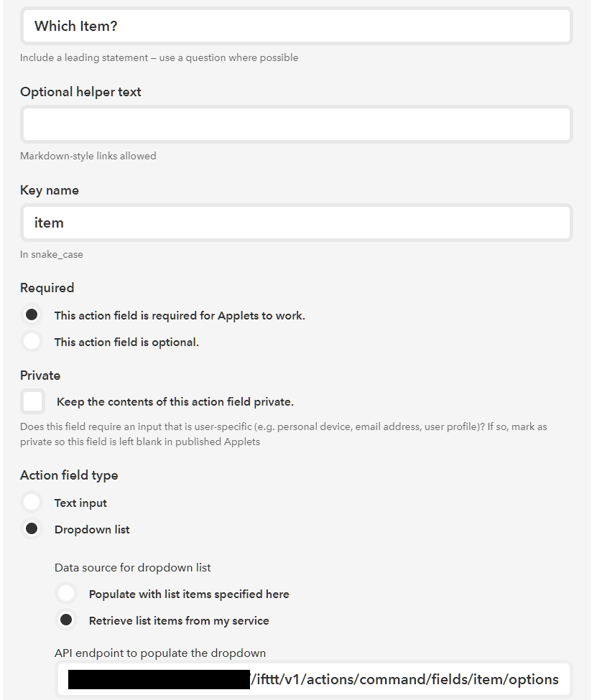This screenshot has width=597, height=700.
Task: Enable the keep contents private checkbox
Action: pos(32,401)
